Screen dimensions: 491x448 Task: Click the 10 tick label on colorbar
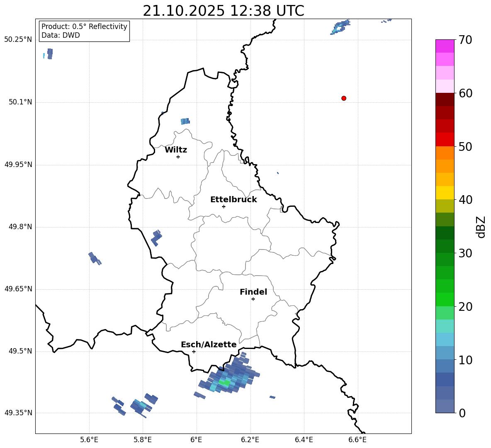pyautogui.click(x=465, y=360)
